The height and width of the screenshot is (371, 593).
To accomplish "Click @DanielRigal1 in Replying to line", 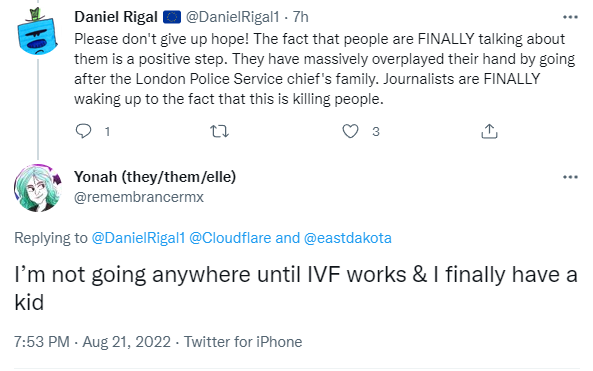I will [x=138, y=238].
